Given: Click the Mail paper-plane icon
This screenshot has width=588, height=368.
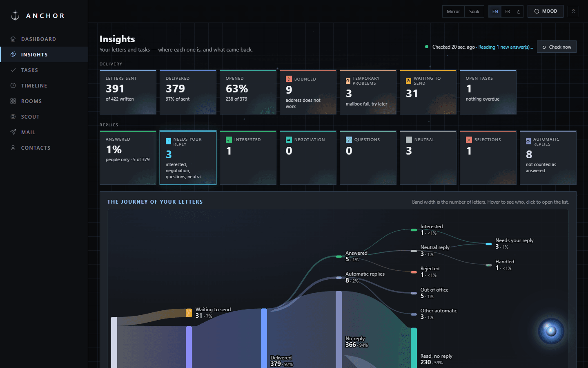Looking at the screenshot, I should 13,132.
